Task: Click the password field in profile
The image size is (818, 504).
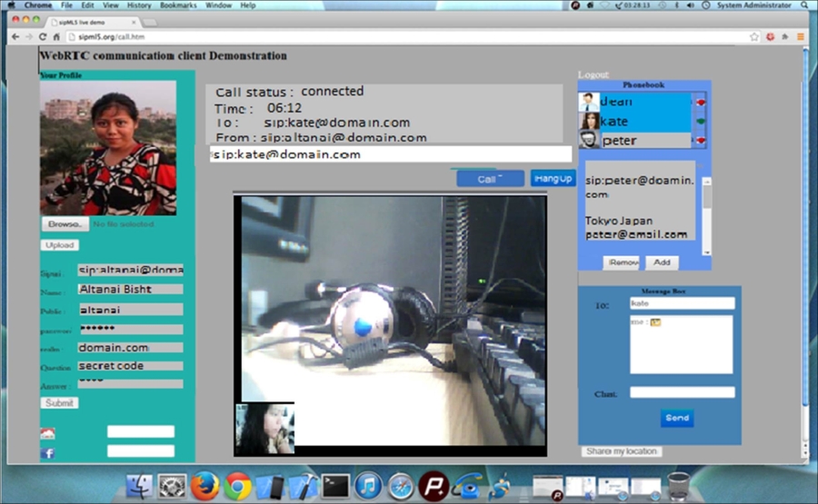Action: pyautogui.click(x=130, y=329)
